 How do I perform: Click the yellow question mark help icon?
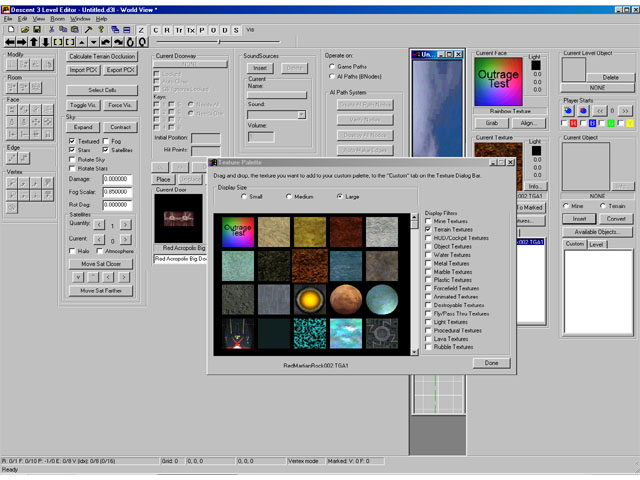(101, 30)
